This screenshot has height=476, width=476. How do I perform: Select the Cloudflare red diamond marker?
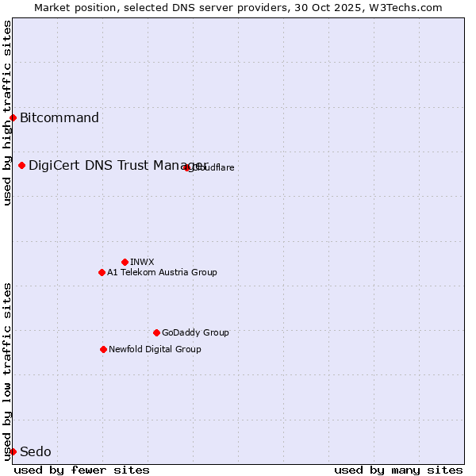click(187, 167)
